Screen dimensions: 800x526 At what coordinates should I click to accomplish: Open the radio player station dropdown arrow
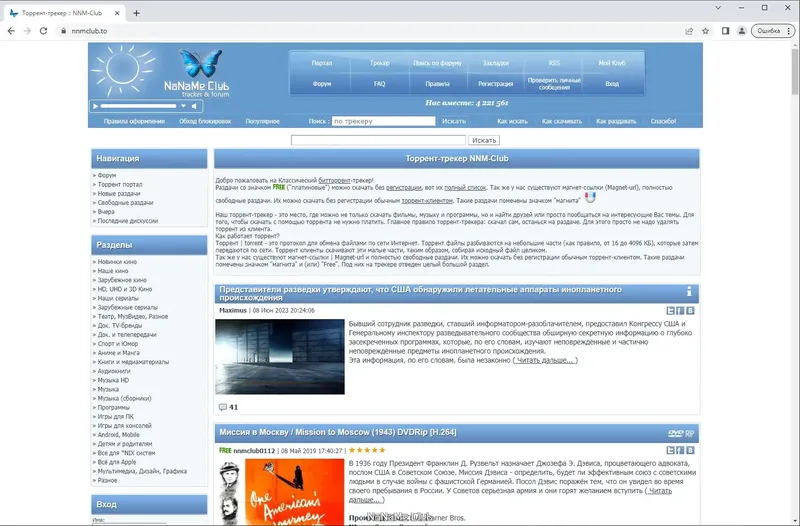click(183, 106)
